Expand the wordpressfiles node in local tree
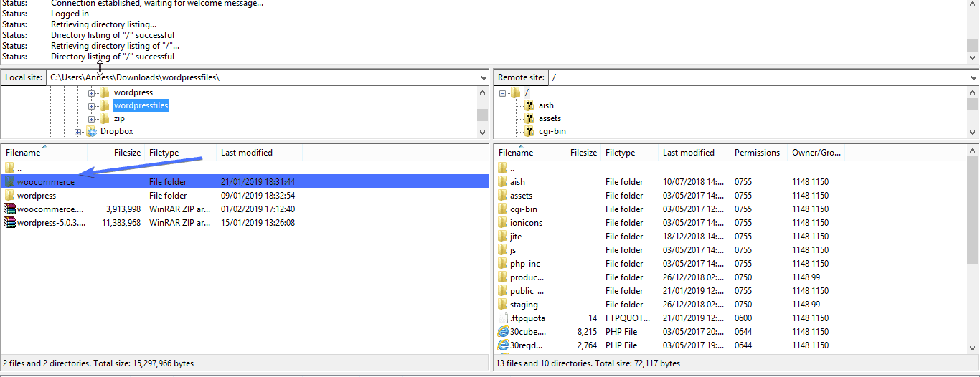This screenshot has height=377, width=980. [x=92, y=106]
